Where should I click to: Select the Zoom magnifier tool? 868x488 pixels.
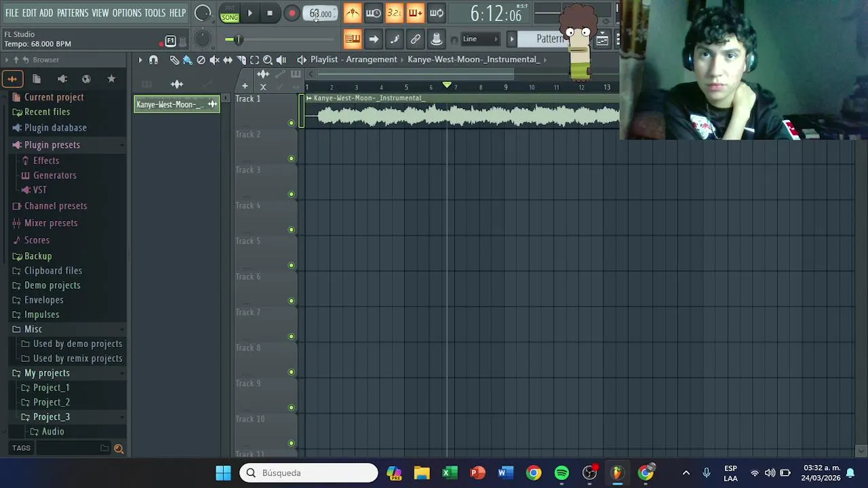268,60
